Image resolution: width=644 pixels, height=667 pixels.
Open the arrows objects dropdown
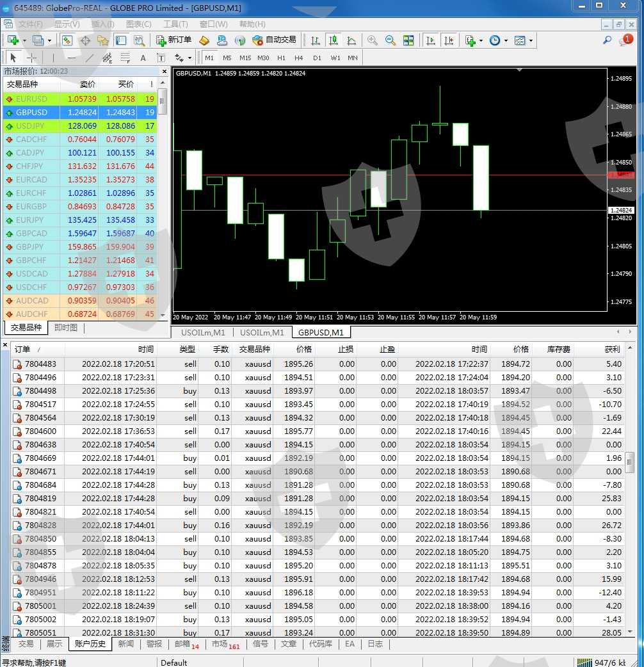tap(193, 58)
